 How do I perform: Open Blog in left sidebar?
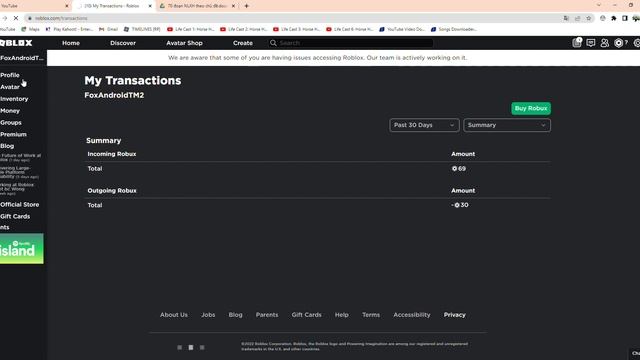[x=7, y=146]
